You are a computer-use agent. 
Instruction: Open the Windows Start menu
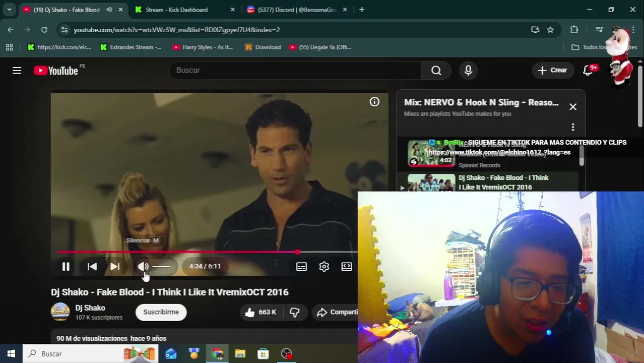tap(11, 354)
